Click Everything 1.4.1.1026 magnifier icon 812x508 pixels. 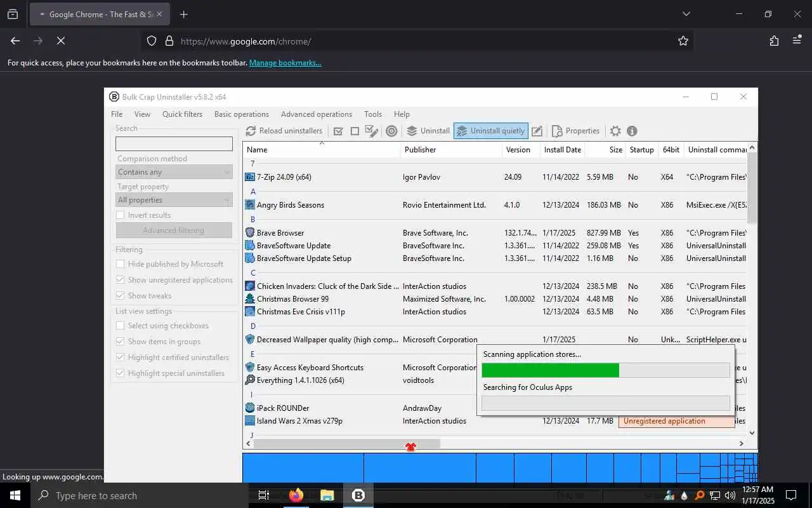(x=250, y=380)
